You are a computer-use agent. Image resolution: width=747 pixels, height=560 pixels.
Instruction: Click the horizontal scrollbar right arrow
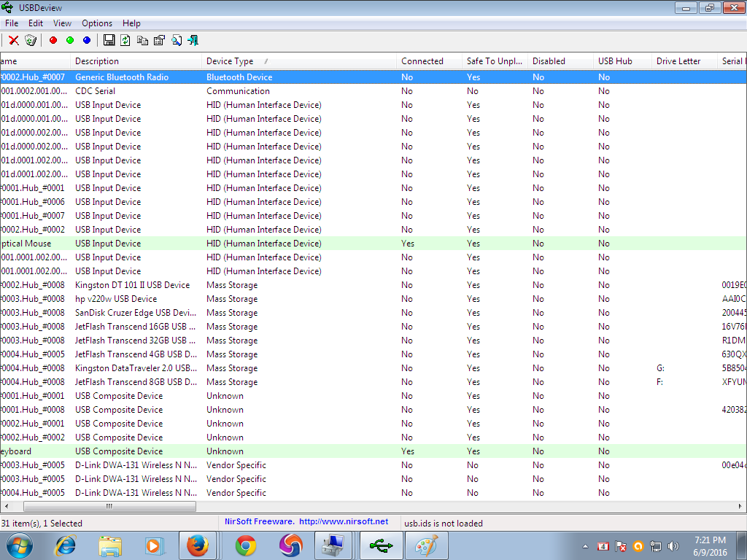740,506
